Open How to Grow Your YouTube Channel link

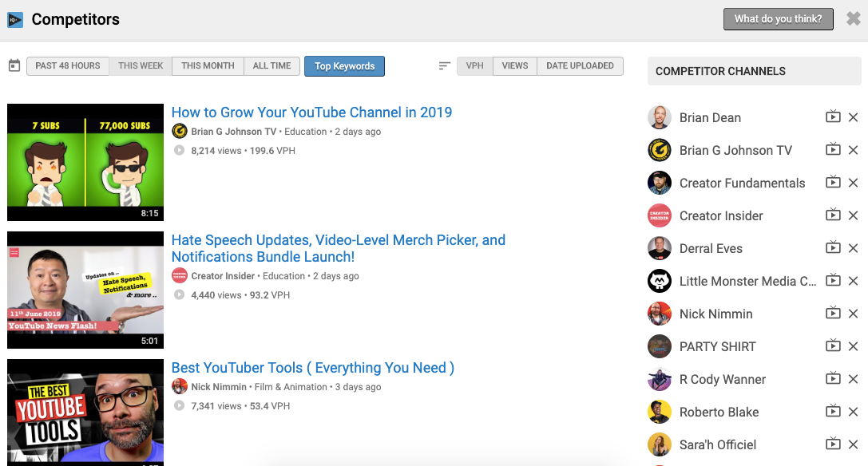[311, 113]
